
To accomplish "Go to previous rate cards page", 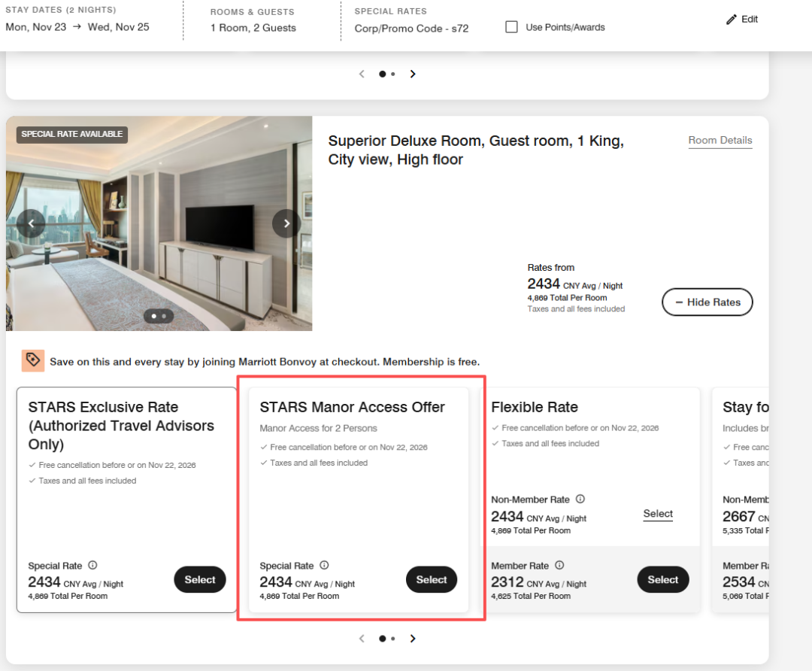I will [362, 639].
